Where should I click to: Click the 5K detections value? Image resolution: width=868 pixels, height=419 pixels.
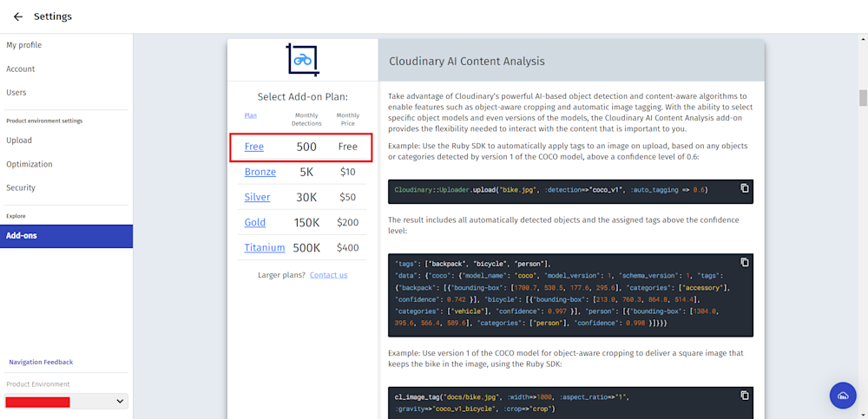(x=306, y=172)
